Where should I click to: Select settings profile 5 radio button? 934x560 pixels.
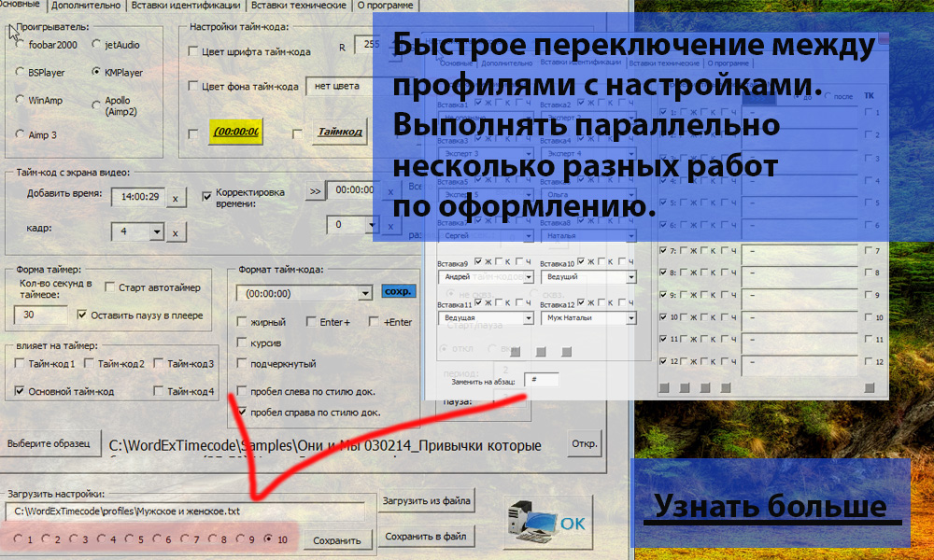pyautogui.click(x=129, y=539)
